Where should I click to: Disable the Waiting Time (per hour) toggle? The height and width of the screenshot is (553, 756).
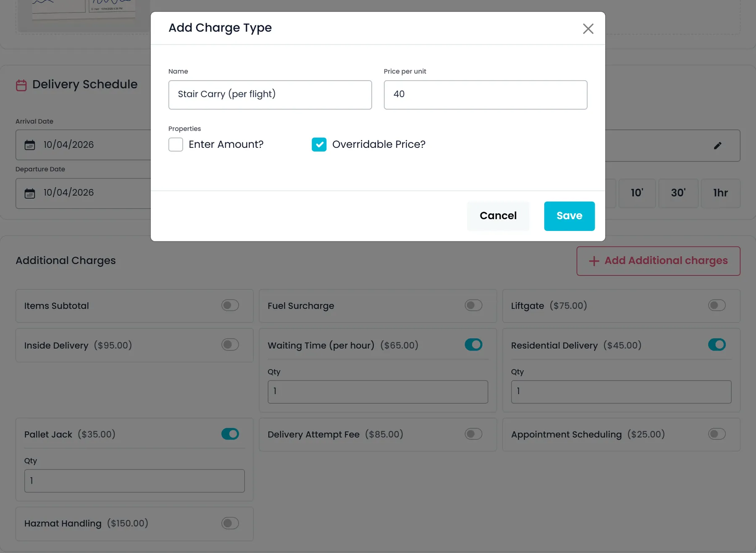coord(473,345)
